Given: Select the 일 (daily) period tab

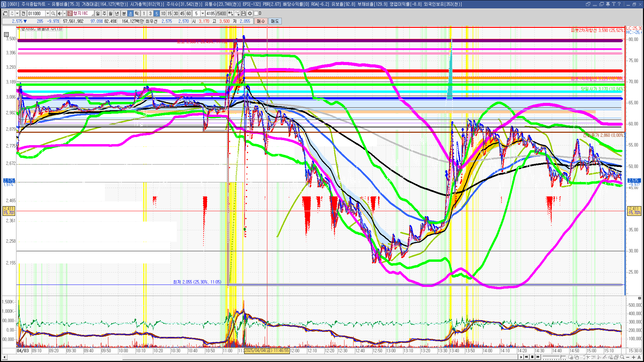Looking at the screenshot, I should pyautogui.click(x=98, y=13).
